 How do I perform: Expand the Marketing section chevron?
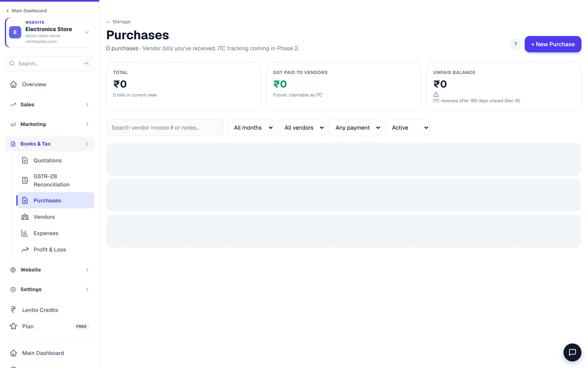87,124
